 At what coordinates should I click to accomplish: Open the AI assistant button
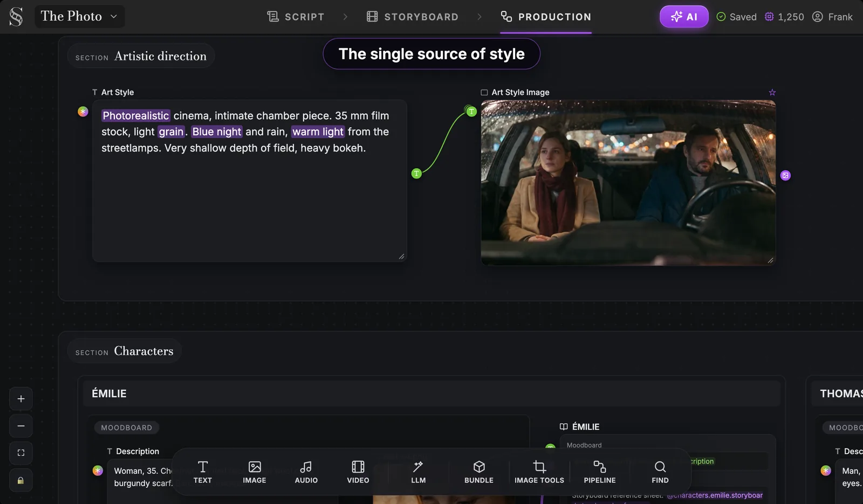684,17
